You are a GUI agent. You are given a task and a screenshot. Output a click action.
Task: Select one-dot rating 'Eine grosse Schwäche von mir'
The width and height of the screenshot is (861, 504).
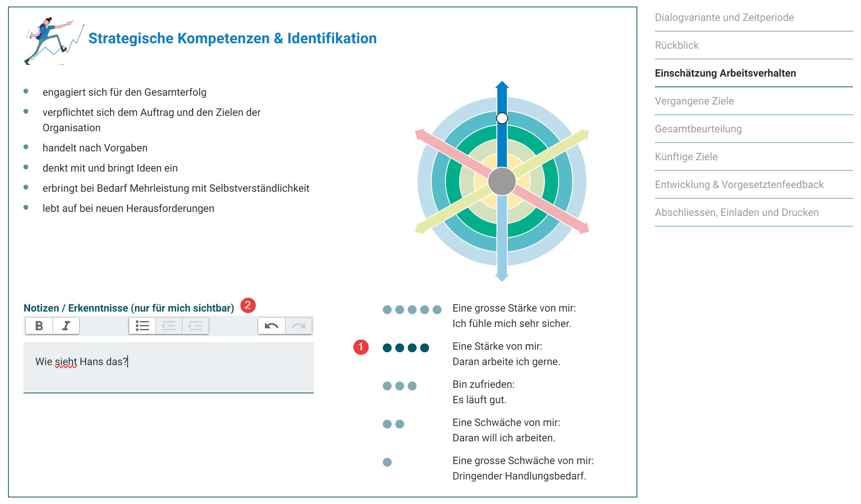pyautogui.click(x=387, y=462)
